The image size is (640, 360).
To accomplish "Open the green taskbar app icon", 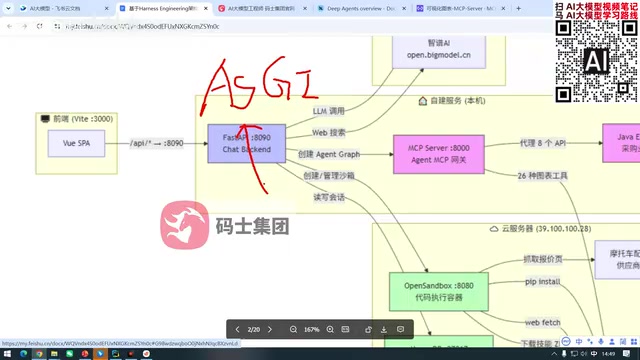I will pos(69,353).
